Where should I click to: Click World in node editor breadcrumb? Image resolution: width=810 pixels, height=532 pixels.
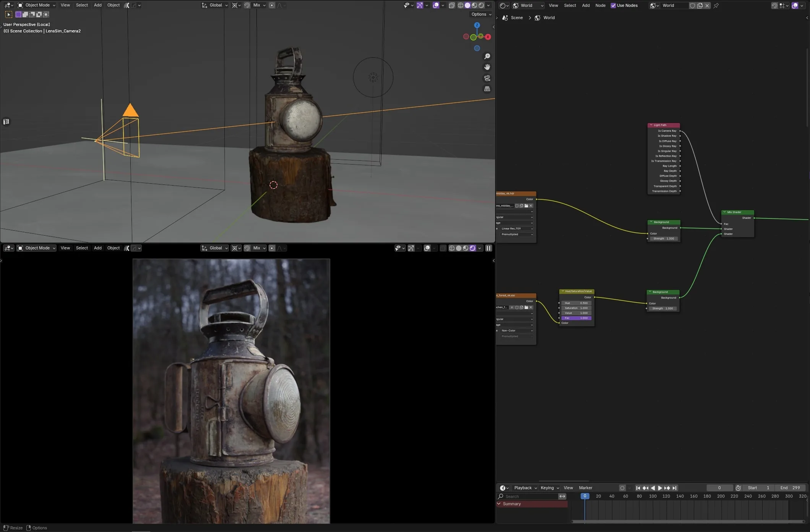point(549,18)
